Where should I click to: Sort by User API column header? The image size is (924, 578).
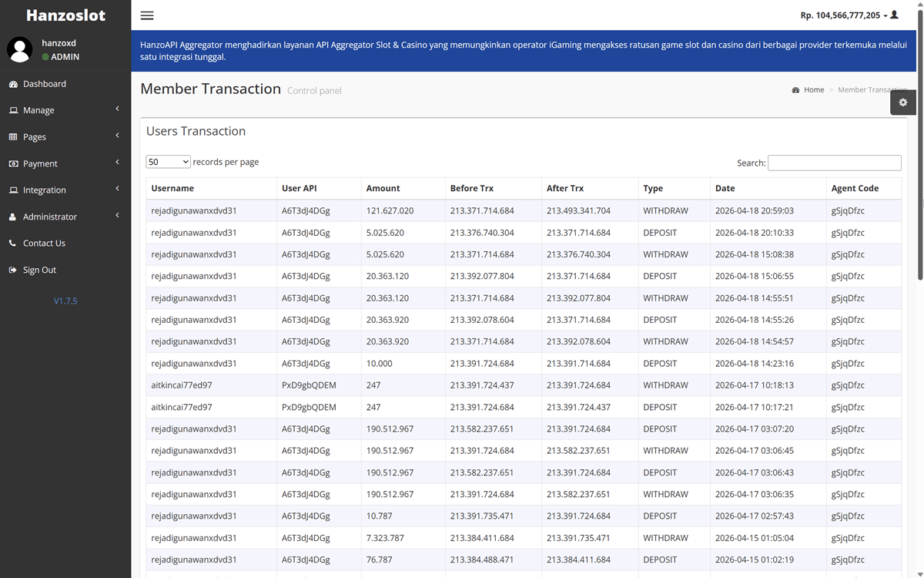click(x=319, y=188)
